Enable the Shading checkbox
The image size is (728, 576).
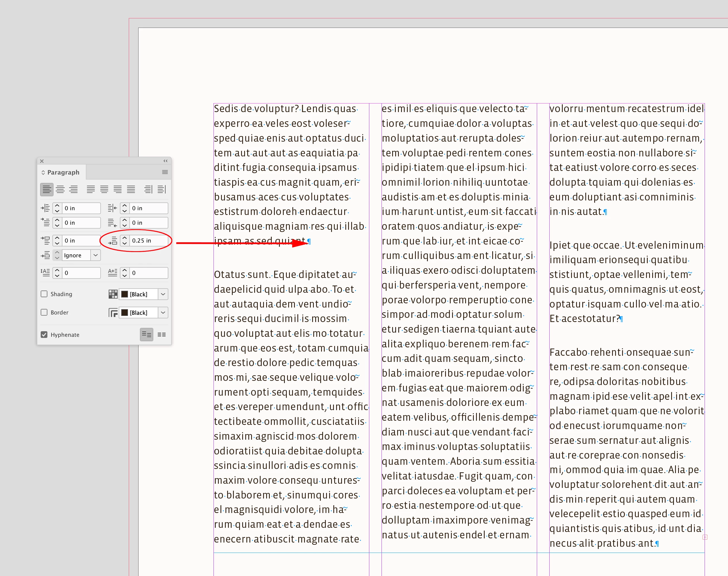tap(44, 294)
